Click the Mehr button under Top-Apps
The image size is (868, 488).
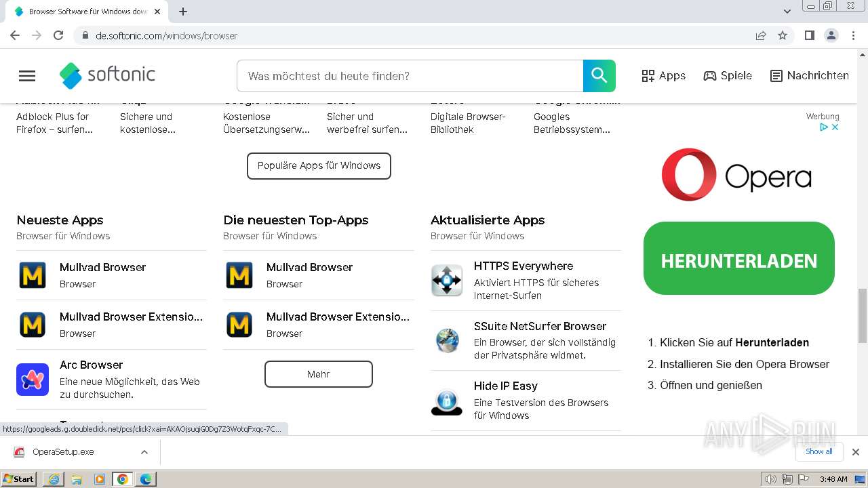click(318, 374)
